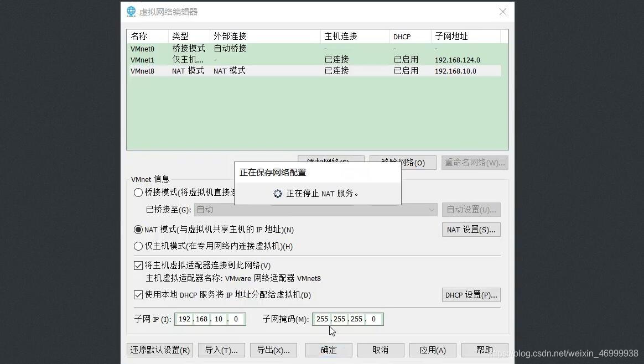Image resolution: width=644 pixels, height=364 pixels.
Task: Confirm with 确定 button
Action: [329, 350]
